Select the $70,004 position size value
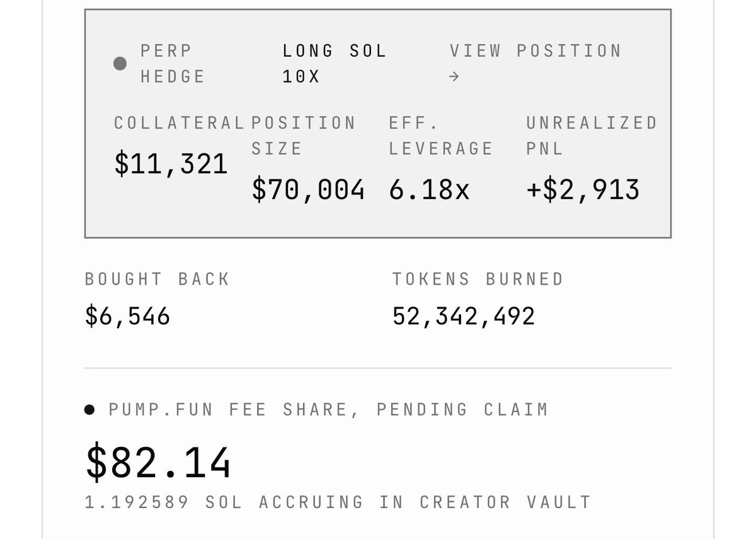The width and height of the screenshot is (756, 539). [308, 190]
